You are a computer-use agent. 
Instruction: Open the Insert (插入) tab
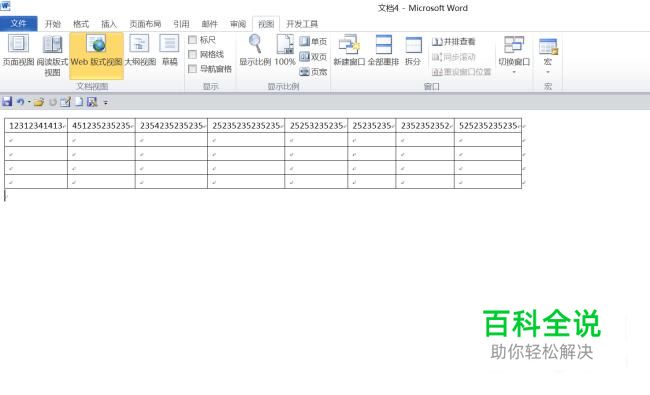coord(109,24)
